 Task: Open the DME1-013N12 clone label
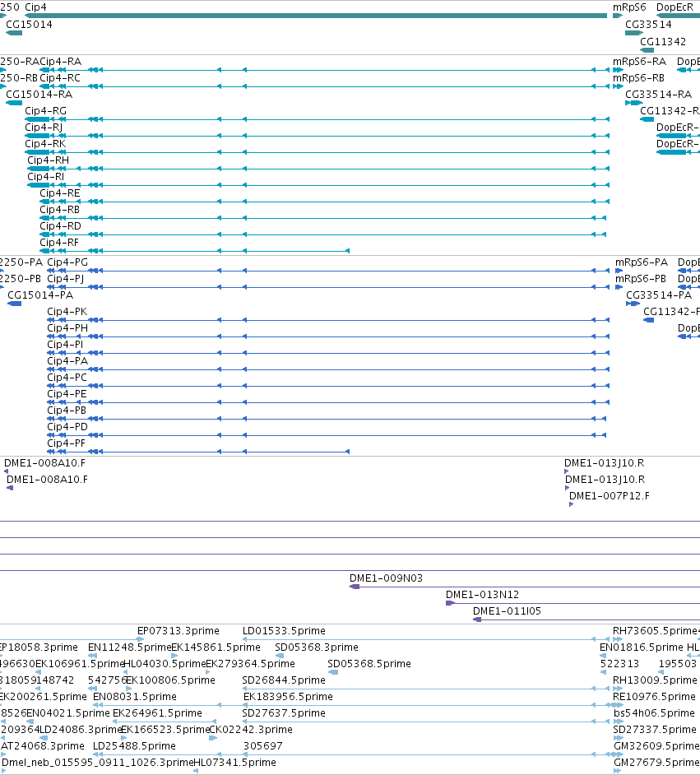click(482, 595)
